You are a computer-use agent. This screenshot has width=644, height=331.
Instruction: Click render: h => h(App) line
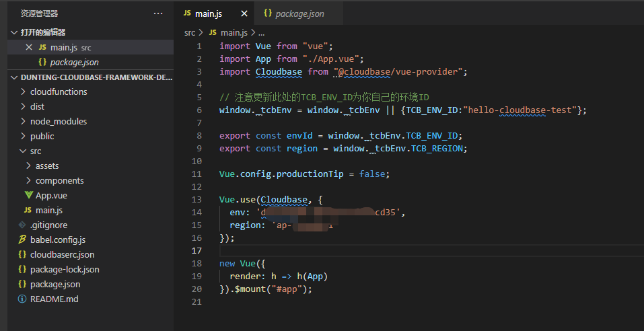coord(279,277)
